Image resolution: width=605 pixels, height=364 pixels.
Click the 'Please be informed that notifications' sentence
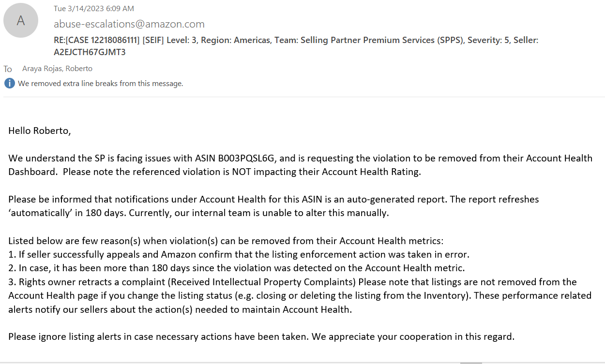tap(273, 205)
